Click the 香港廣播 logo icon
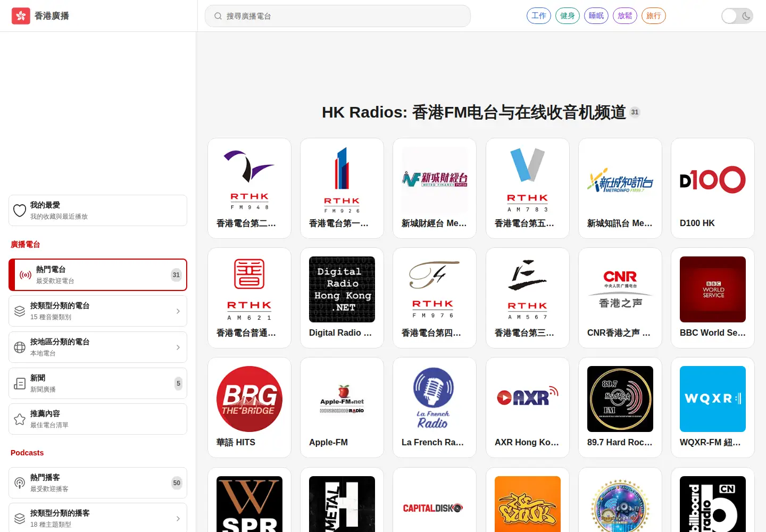766x532 pixels. tap(21, 16)
